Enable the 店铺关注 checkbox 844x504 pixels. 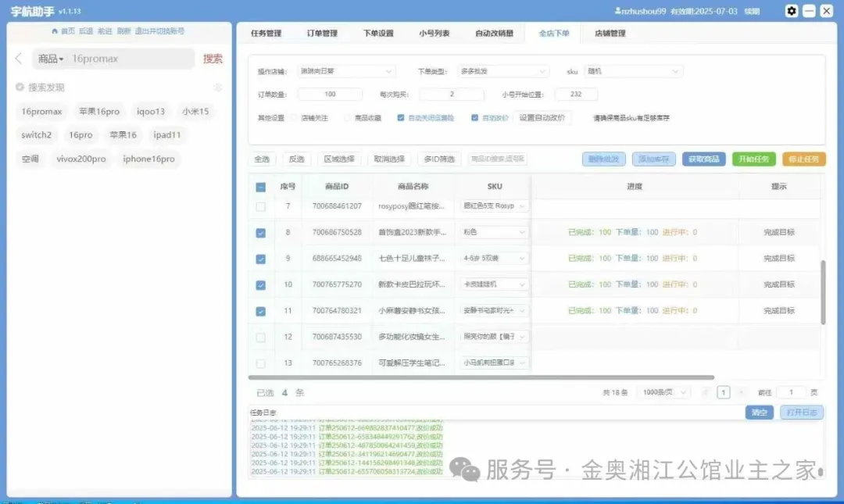tap(293, 118)
